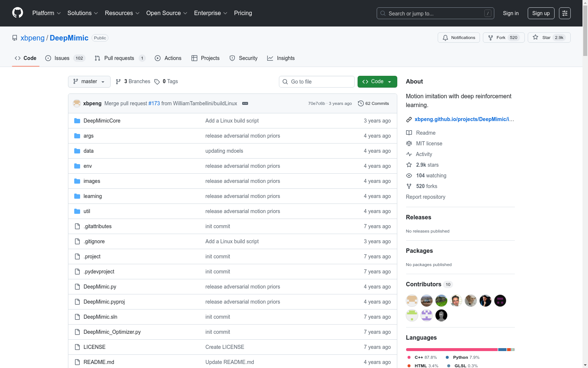Star the DeepMimic repository
The image size is (588, 368).
(549, 38)
